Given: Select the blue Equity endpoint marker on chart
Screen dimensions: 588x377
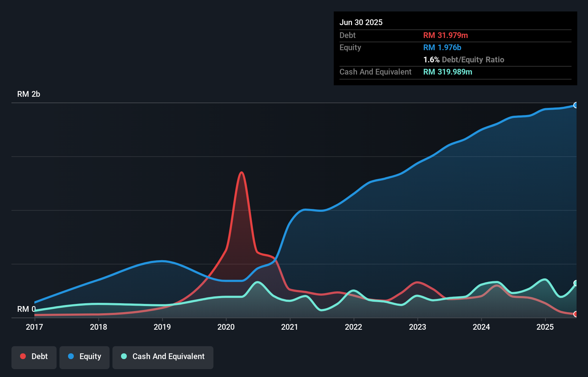Looking at the screenshot, I should pos(576,105).
